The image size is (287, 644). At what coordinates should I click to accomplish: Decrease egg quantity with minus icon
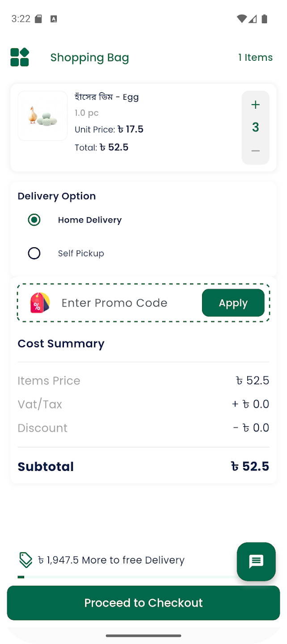[x=255, y=151]
